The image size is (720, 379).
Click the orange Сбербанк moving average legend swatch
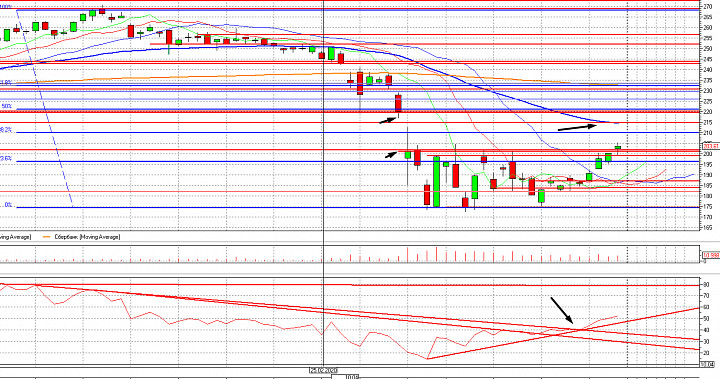(x=46, y=237)
